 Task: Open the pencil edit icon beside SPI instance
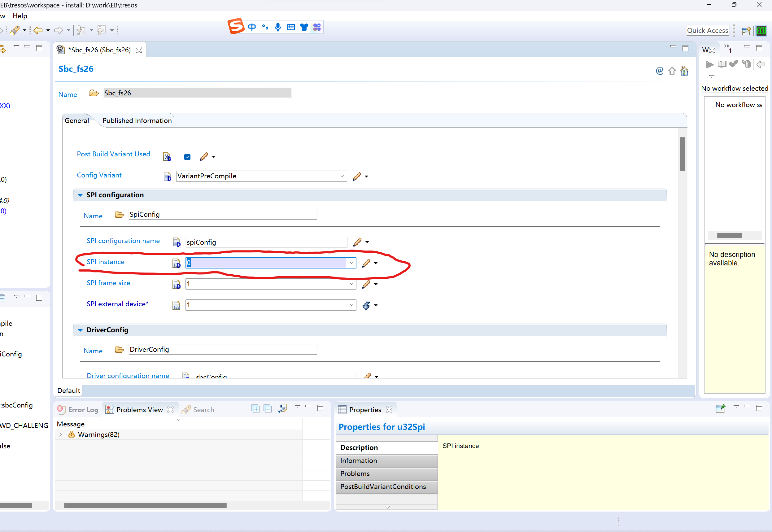(366, 263)
